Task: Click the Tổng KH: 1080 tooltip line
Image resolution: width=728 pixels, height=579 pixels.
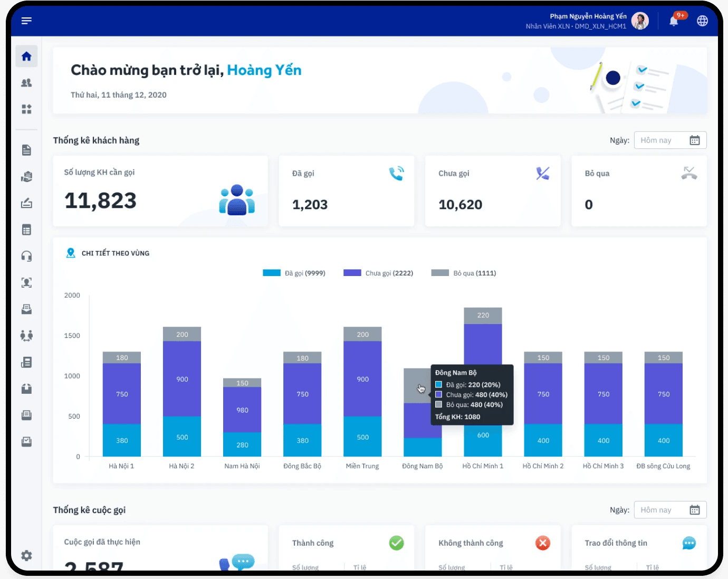Action: click(x=457, y=417)
